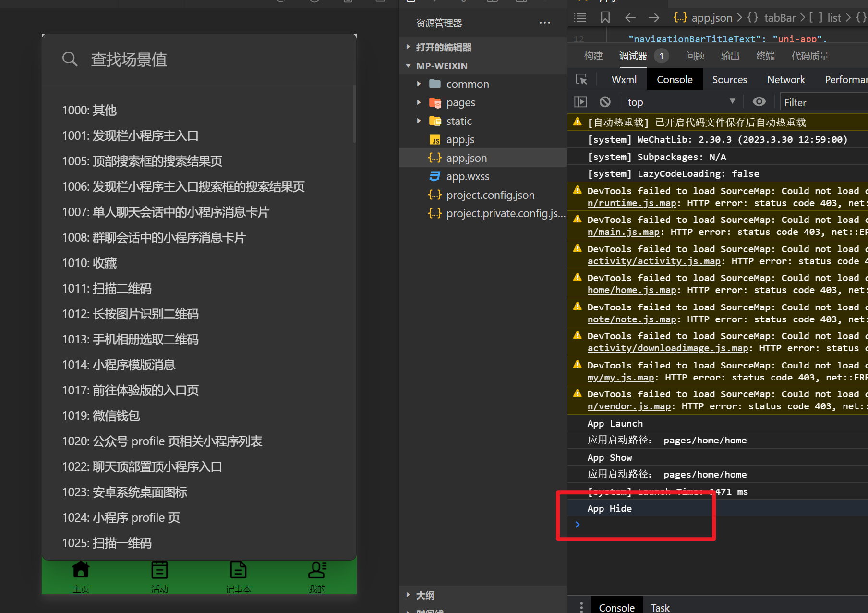The height and width of the screenshot is (613, 868).
Task: Select scene 1010: 收藏
Action: (89, 263)
